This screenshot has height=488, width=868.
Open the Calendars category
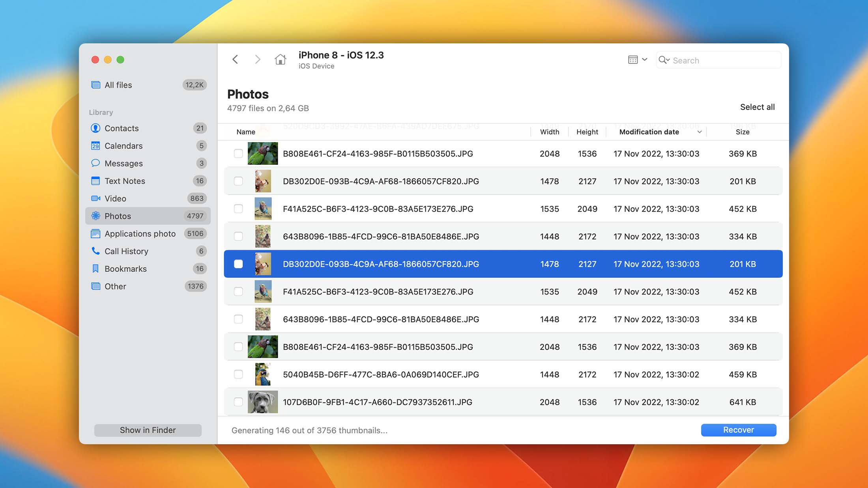coord(148,146)
